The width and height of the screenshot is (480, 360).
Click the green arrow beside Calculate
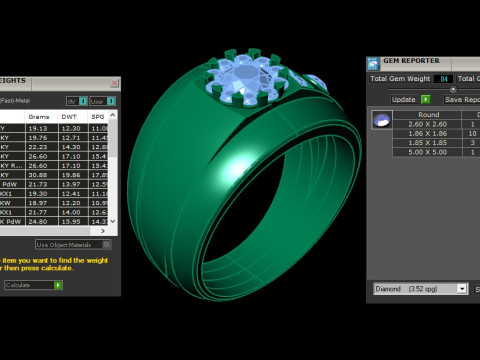pyautogui.click(x=58, y=285)
